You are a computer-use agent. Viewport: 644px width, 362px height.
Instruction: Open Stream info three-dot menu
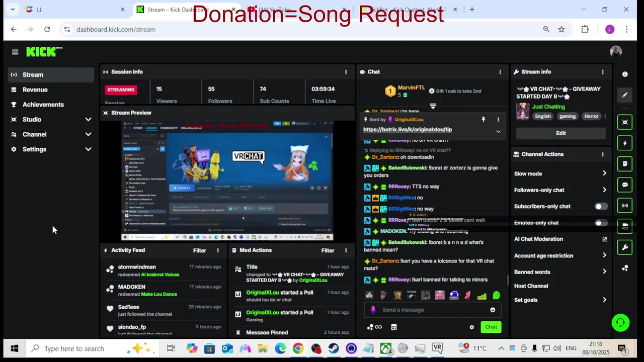pyautogui.click(x=603, y=72)
